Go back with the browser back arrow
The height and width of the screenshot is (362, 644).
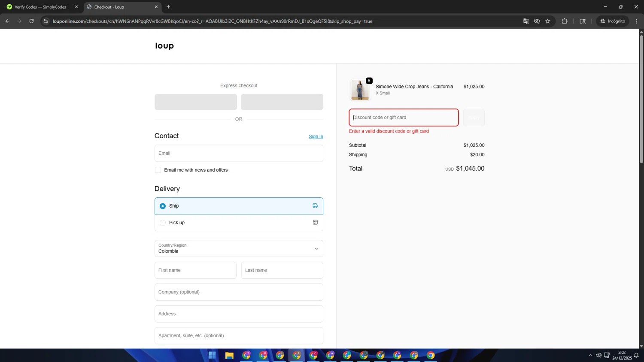(7, 21)
